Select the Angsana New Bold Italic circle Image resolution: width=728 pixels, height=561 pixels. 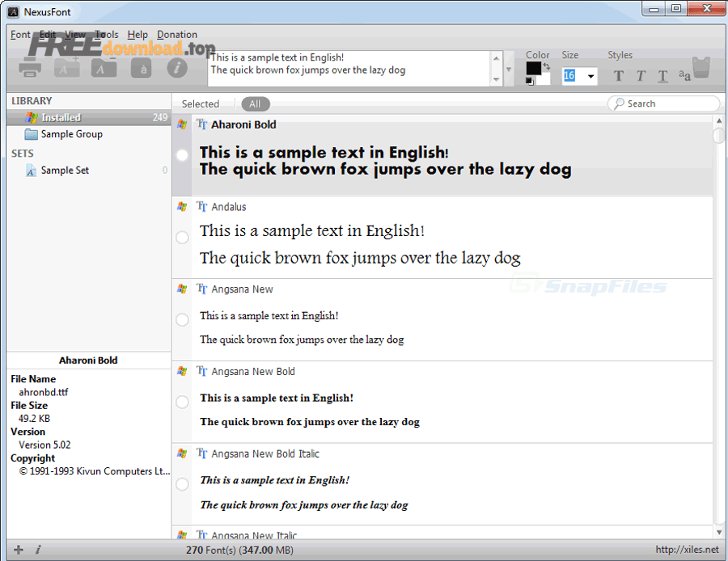pyautogui.click(x=182, y=484)
